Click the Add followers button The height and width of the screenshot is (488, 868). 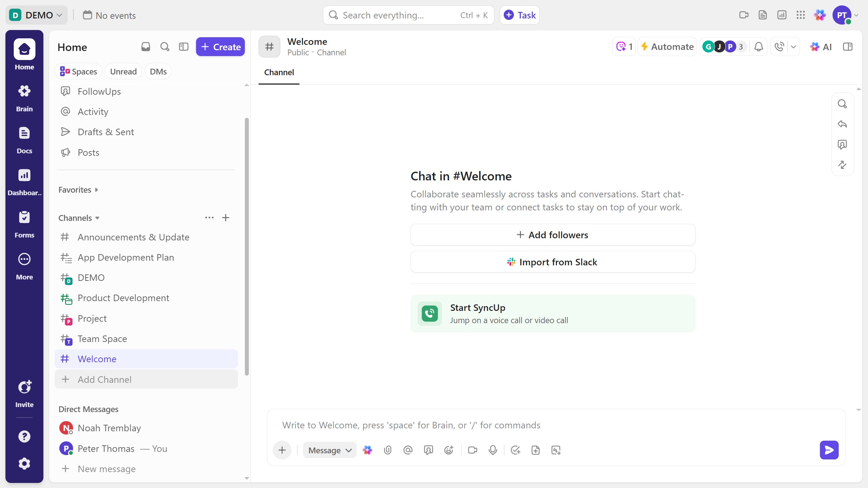pos(552,235)
